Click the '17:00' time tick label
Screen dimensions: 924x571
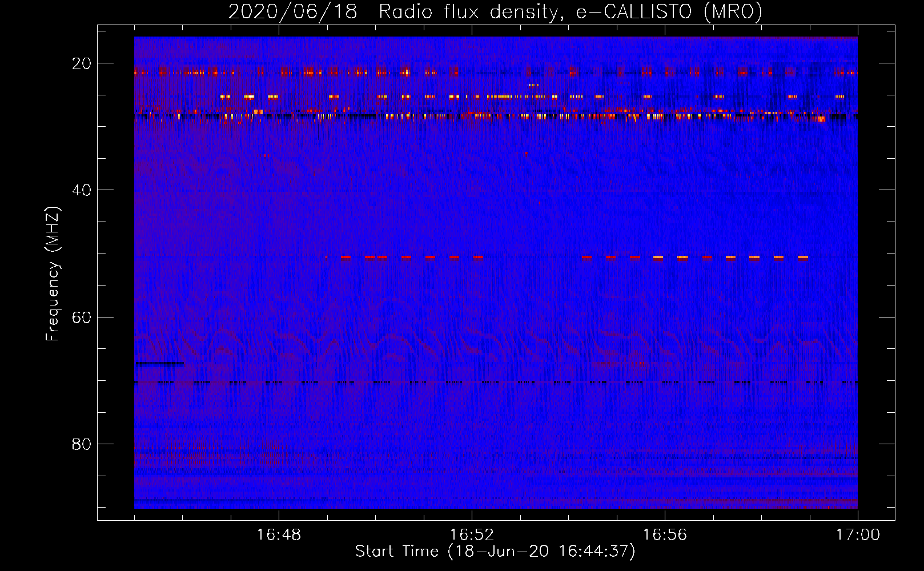click(858, 535)
